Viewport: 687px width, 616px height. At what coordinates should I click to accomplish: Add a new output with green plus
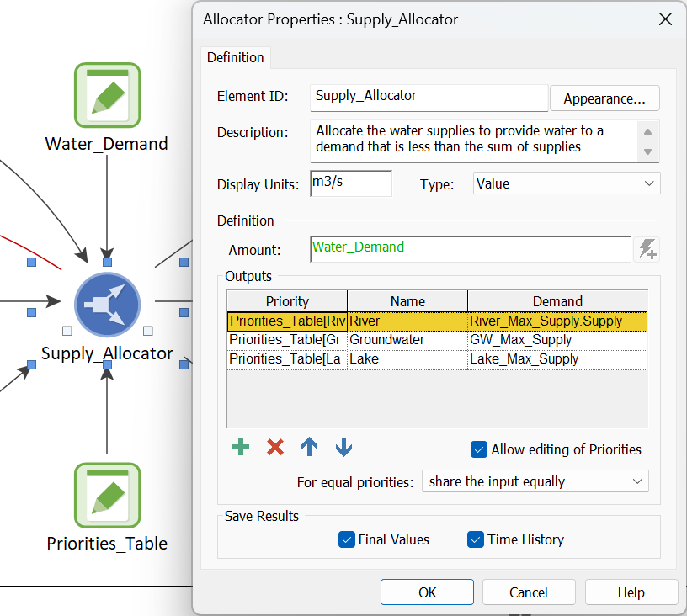pyautogui.click(x=241, y=448)
